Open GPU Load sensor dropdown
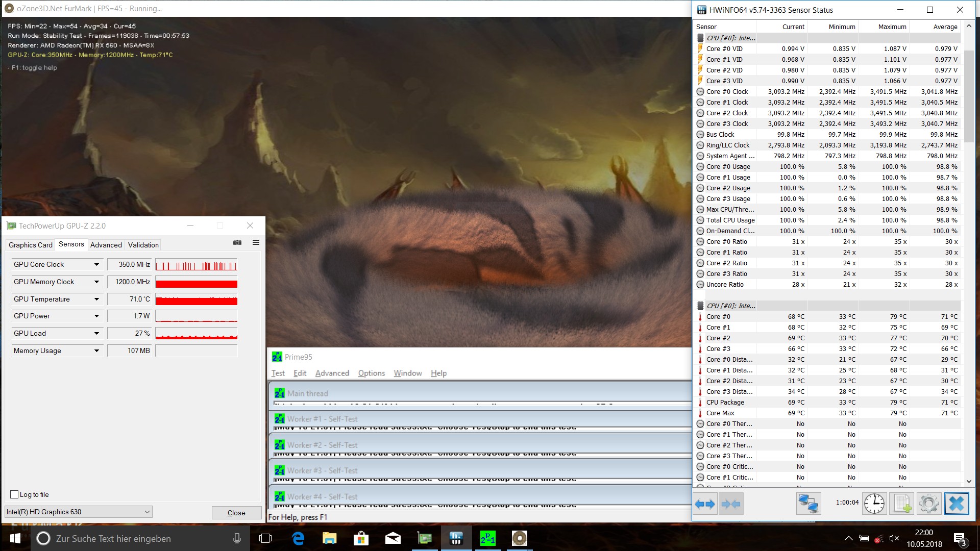 click(96, 333)
